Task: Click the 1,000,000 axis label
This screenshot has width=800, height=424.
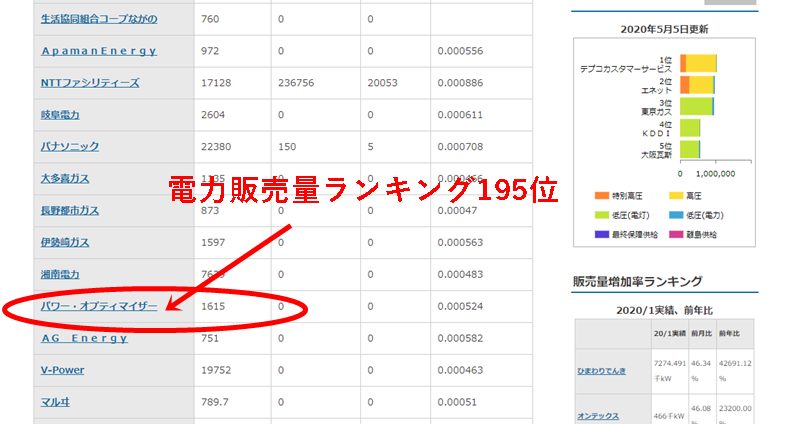Action: coord(715,173)
